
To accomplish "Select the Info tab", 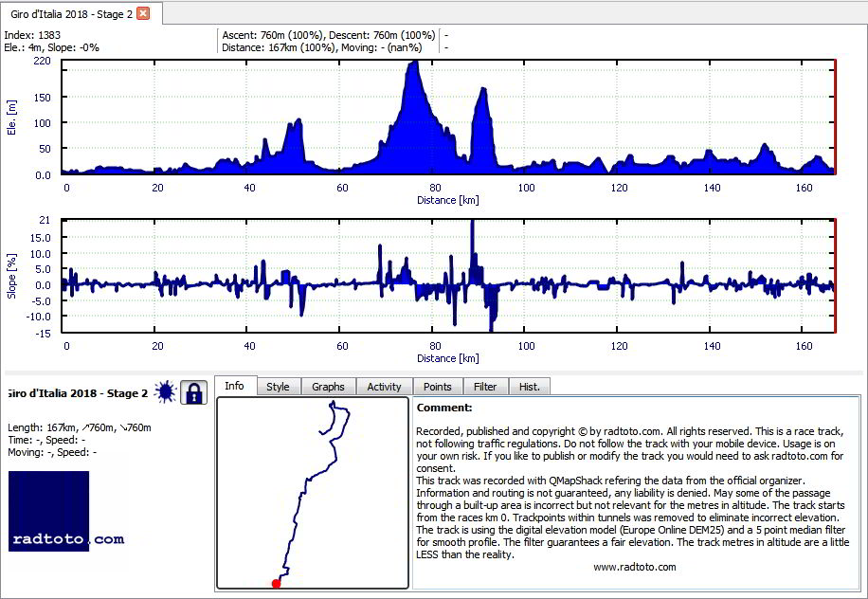I will (235, 386).
